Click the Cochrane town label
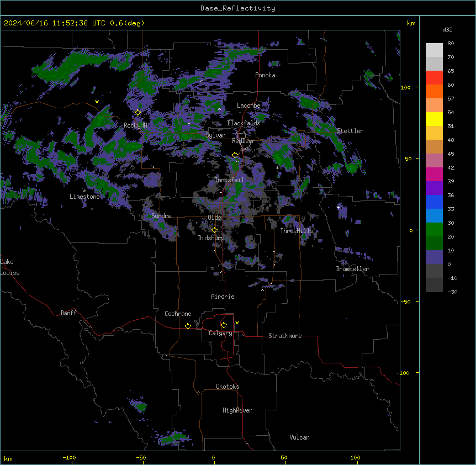The width and height of the screenshot is (476, 465). [x=178, y=314]
